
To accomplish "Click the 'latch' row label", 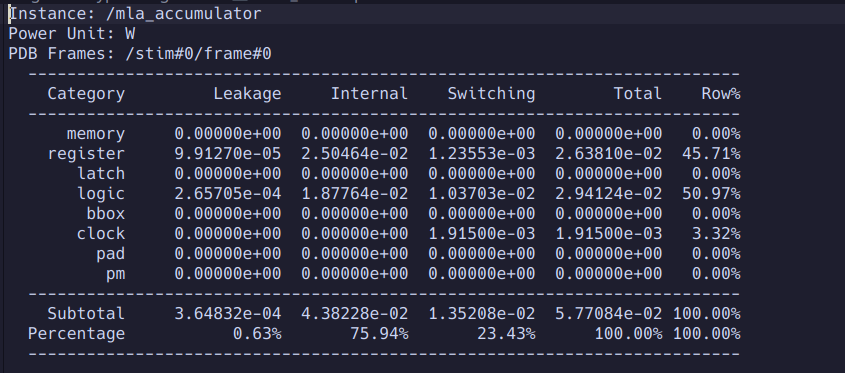I will pos(101,174).
